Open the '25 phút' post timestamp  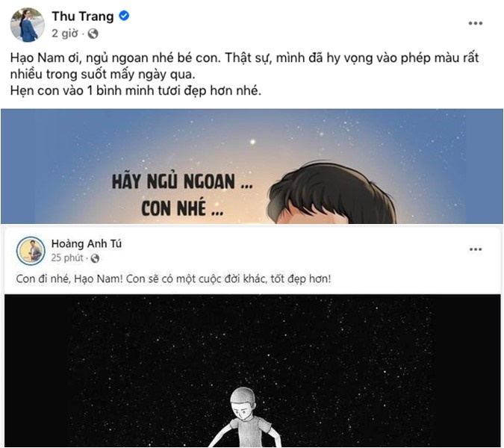[67, 258]
